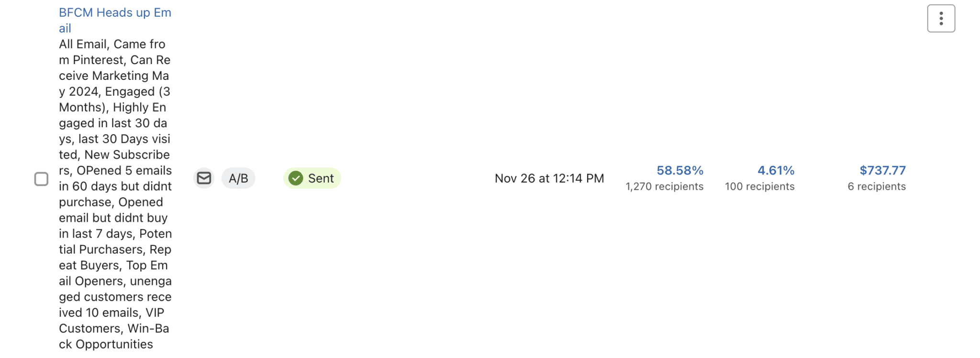Click the circular check icon on the status
The height and width of the screenshot is (358, 980).
[x=296, y=178]
